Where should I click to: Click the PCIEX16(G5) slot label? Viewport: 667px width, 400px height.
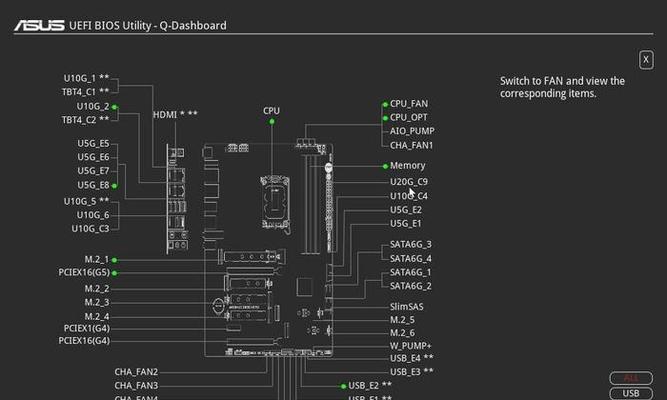[x=84, y=272]
